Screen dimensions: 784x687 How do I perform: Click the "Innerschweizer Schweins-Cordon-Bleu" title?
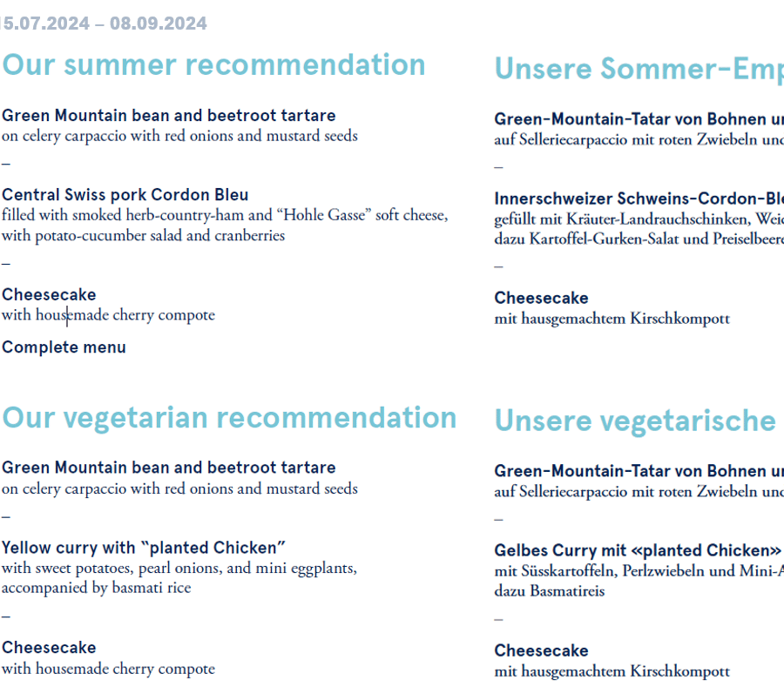[639, 199]
